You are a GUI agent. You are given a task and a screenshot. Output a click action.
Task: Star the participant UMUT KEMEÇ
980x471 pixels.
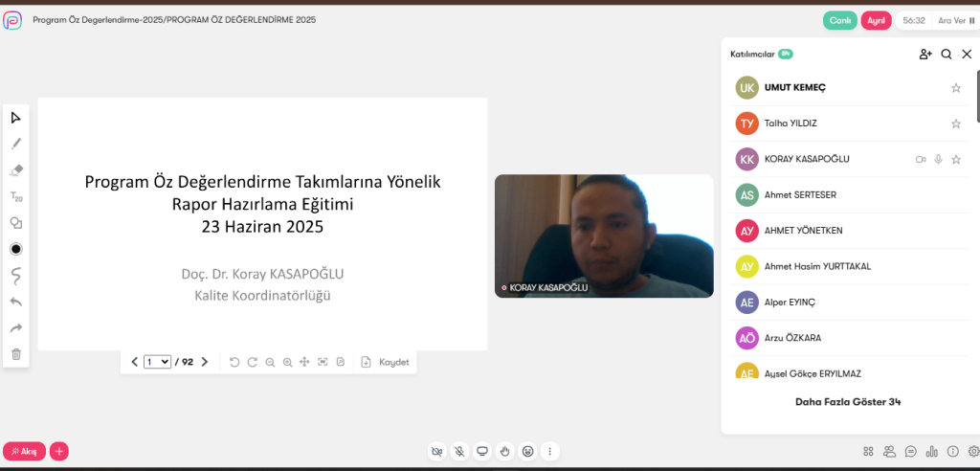[x=955, y=88]
